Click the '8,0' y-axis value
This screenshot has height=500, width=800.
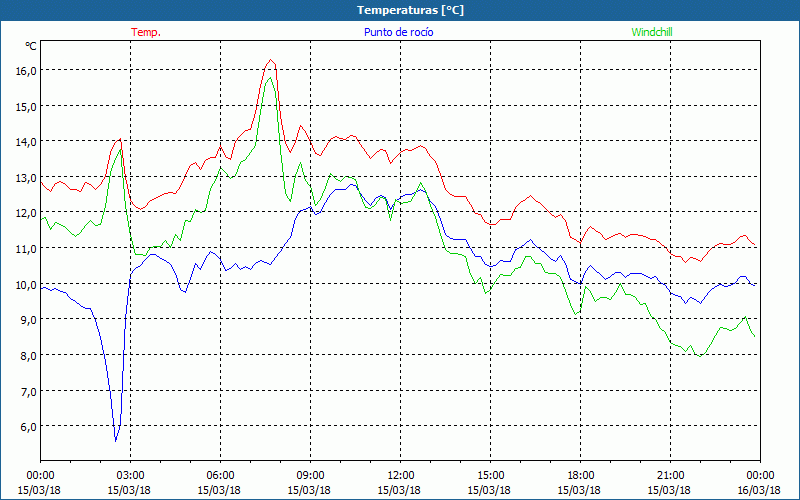click(x=28, y=355)
